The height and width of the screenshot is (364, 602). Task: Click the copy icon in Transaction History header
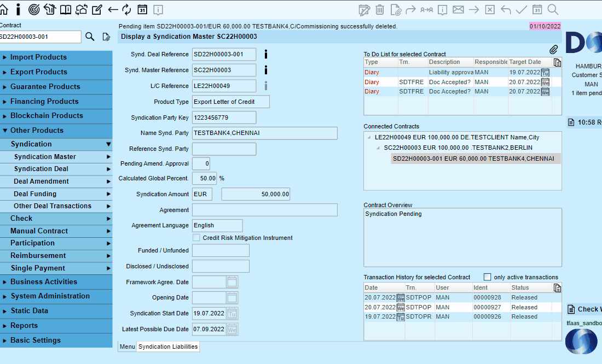(x=557, y=287)
